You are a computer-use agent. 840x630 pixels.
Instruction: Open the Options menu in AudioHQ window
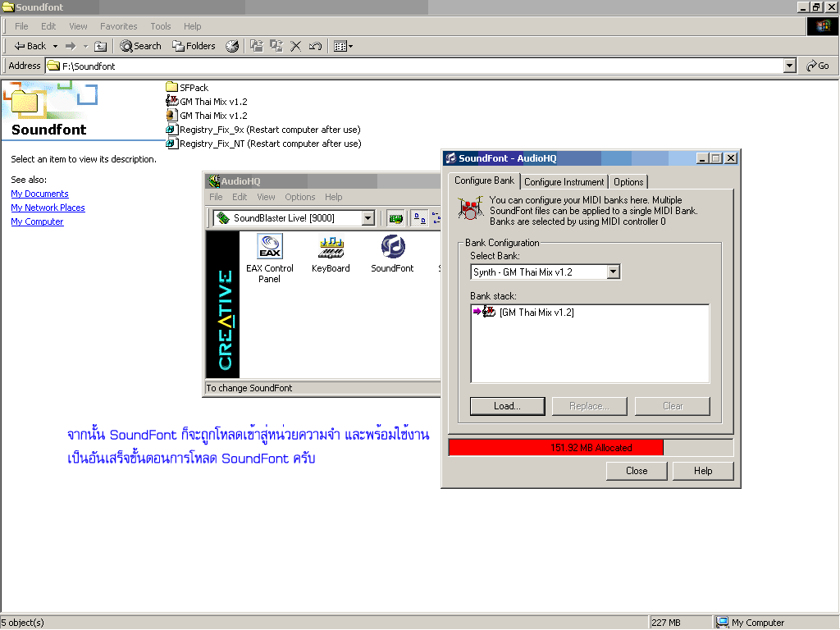click(300, 197)
